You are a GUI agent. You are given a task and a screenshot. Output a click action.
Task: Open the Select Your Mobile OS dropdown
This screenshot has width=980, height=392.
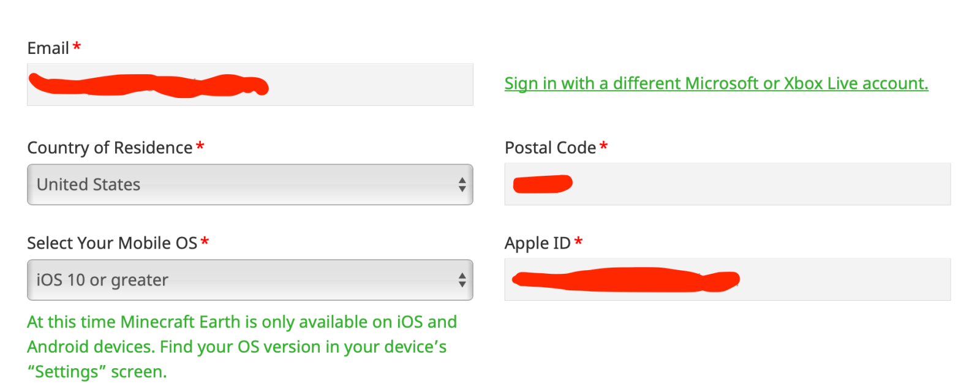click(250, 280)
